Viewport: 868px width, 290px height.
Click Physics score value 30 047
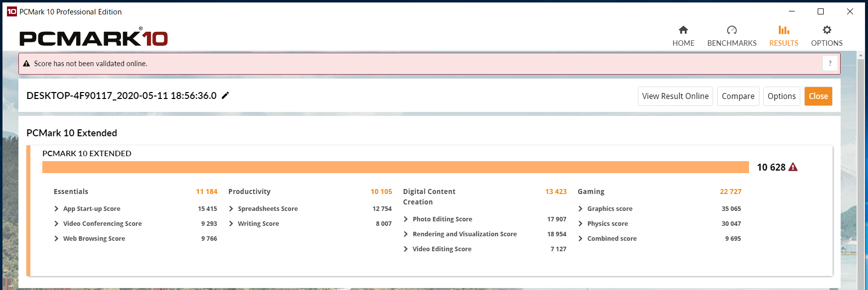pos(731,224)
